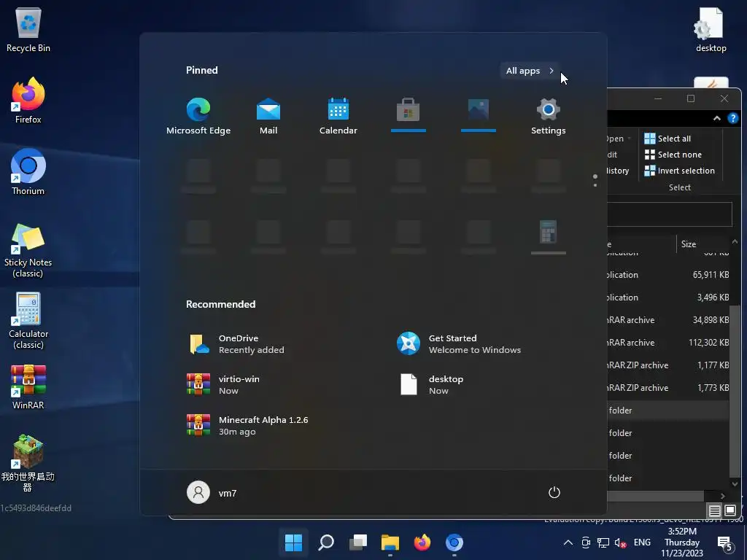Screen dimensions: 747x560
Task: Open Task View from taskbar
Action: pyautogui.click(x=358, y=542)
